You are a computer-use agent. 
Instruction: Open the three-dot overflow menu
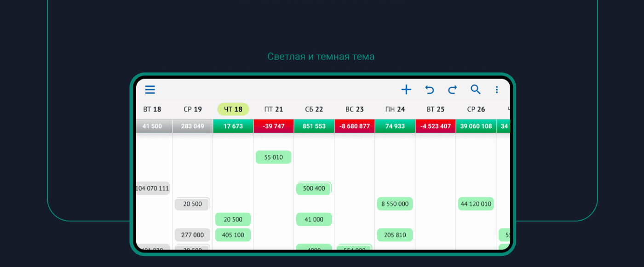point(497,90)
